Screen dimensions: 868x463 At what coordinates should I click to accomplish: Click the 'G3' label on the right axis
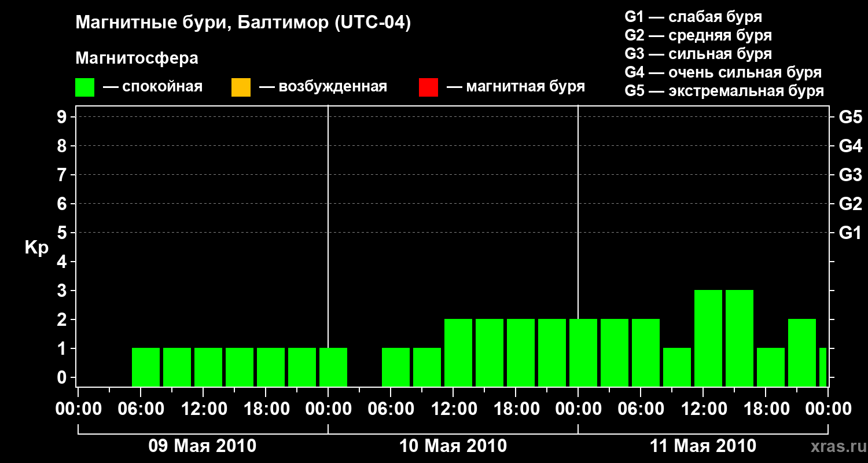850,175
